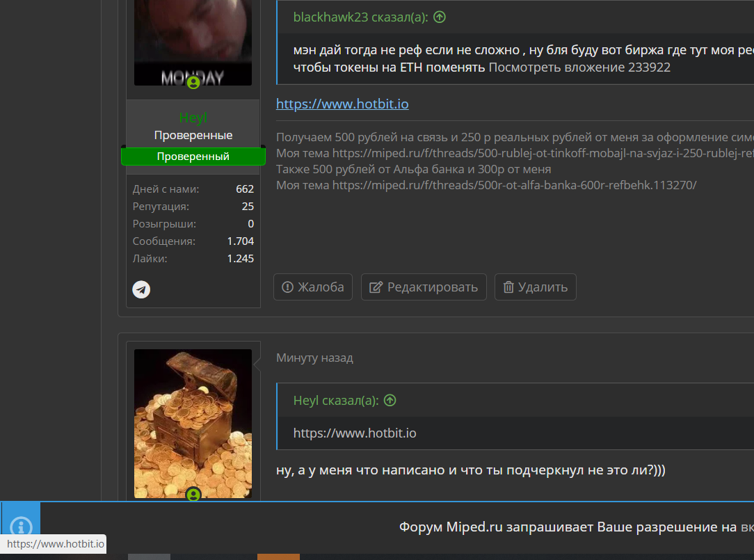This screenshot has width=754, height=560.
Task: Open the Alfa bank thread link in signature
Action: 514,185
